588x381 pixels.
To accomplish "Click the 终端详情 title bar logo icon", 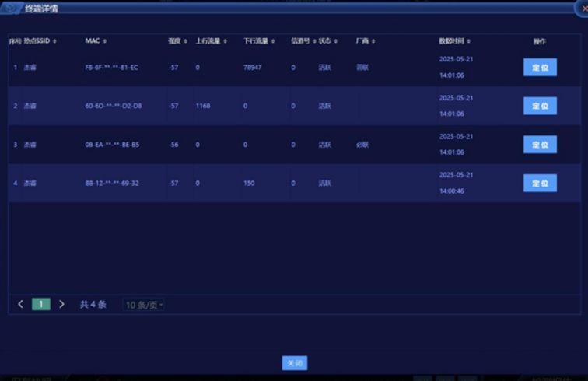I will click(10, 8).
